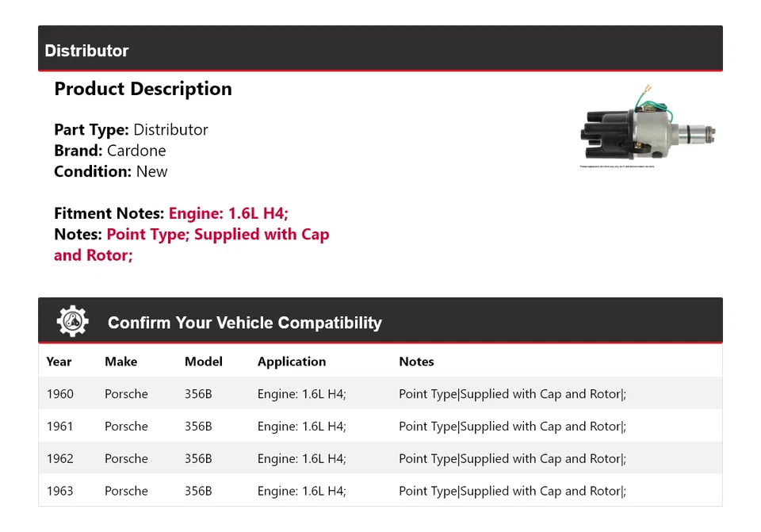
Task: Click Porsche in the 1960 row
Action: (x=126, y=394)
